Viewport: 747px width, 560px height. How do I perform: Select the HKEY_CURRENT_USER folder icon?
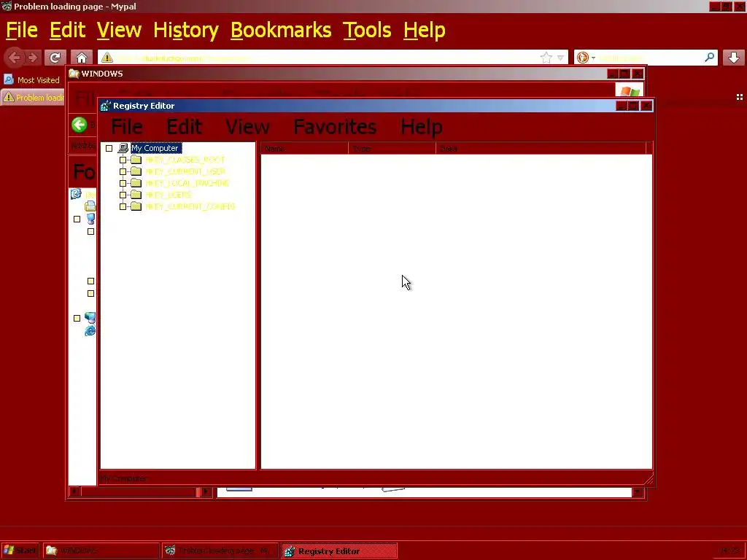click(x=136, y=171)
